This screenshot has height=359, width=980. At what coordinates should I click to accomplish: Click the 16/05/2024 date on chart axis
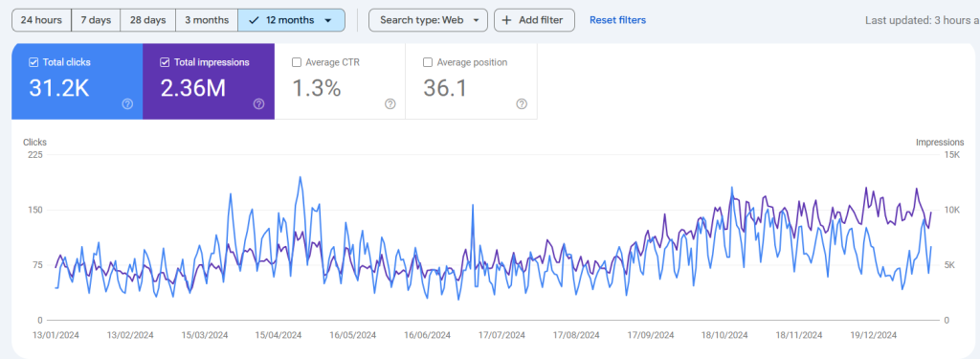tap(353, 335)
